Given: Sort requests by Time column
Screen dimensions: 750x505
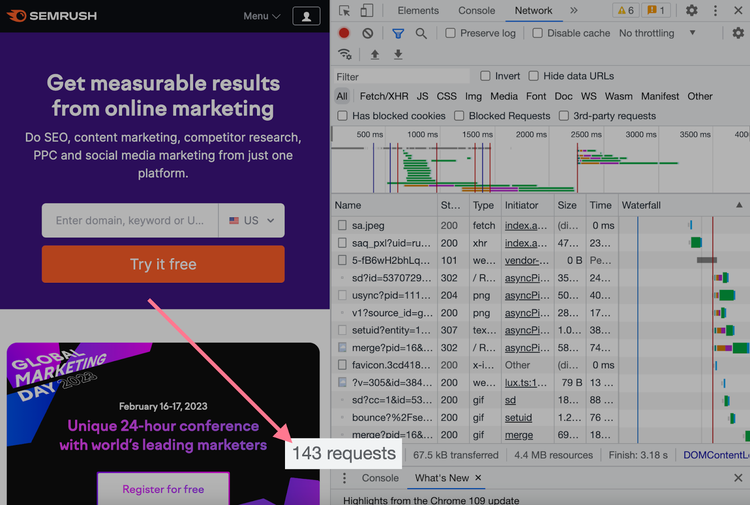Looking at the screenshot, I should coord(600,205).
